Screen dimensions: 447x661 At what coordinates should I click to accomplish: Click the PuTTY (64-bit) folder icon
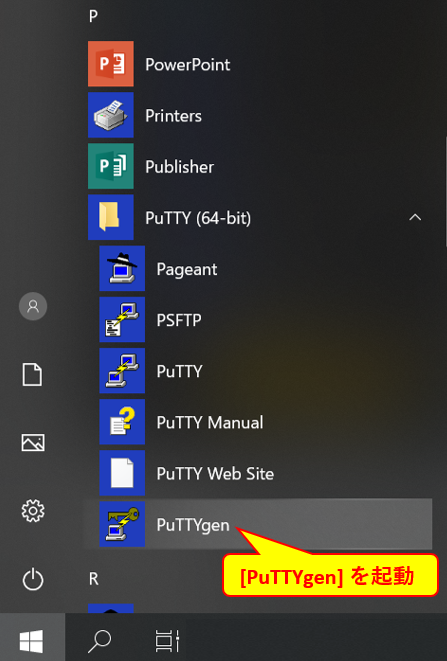click(111, 217)
